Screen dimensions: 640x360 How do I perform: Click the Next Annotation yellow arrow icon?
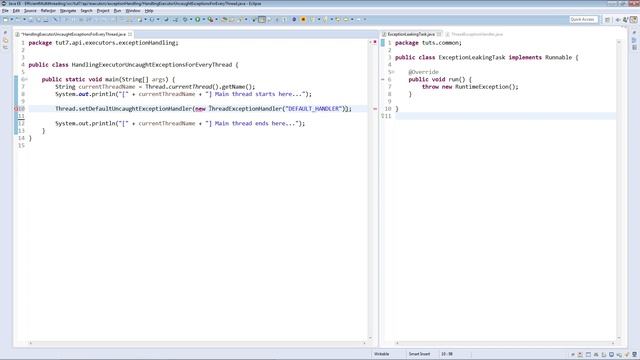[312, 19]
